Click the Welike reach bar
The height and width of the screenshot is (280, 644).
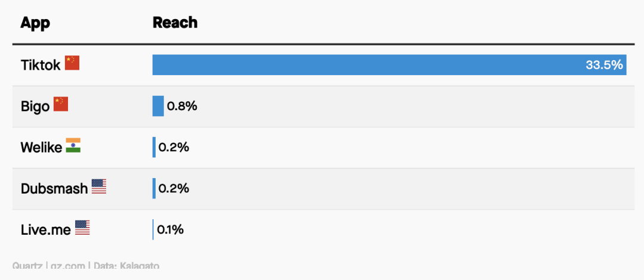(154, 147)
